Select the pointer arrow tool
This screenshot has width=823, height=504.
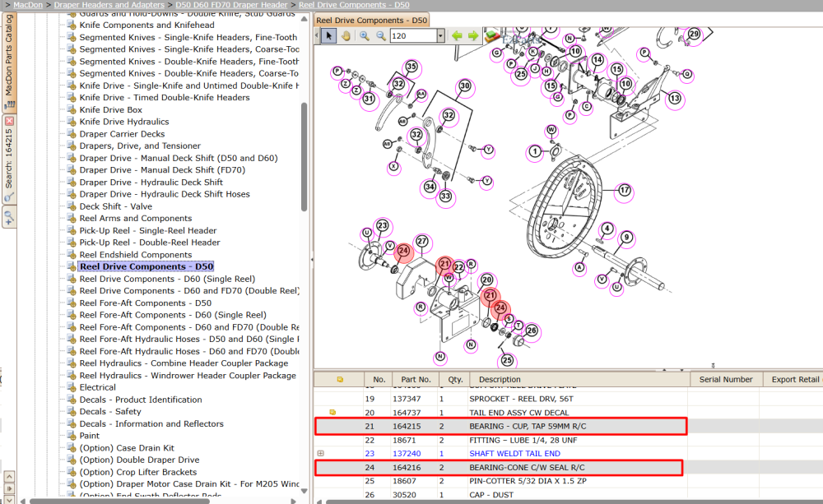pos(328,35)
